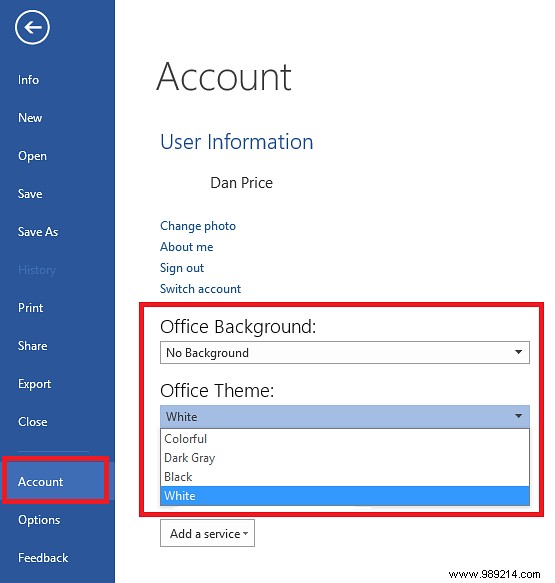Click the user name Dan Price
555x583 pixels.
(x=242, y=183)
